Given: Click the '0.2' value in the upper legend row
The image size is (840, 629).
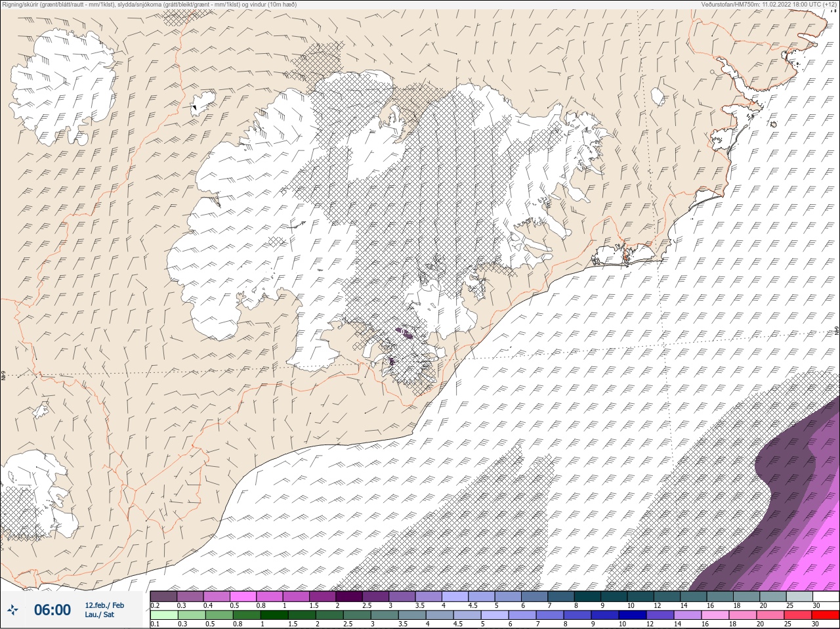Looking at the screenshot, I should (155, 605).
